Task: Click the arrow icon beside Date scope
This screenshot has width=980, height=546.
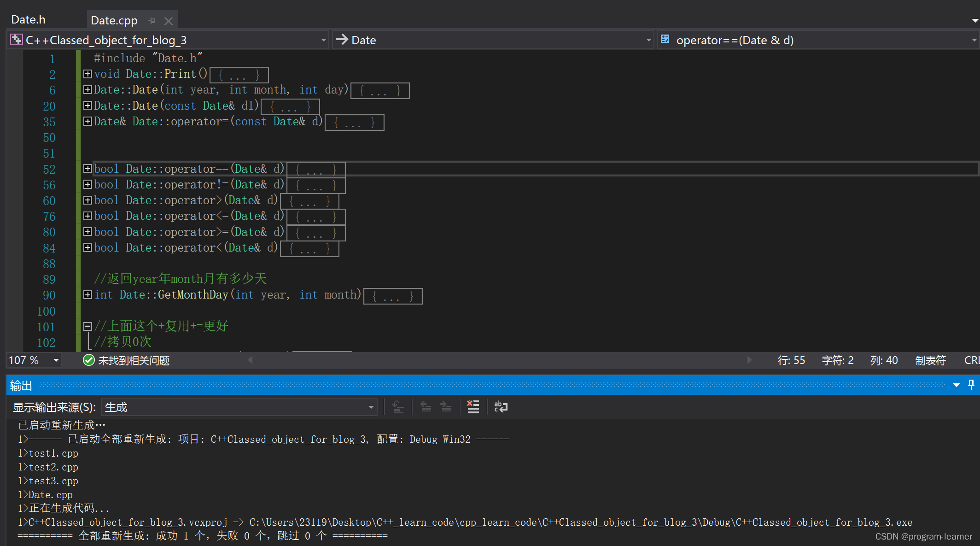Action: (342, 40)
